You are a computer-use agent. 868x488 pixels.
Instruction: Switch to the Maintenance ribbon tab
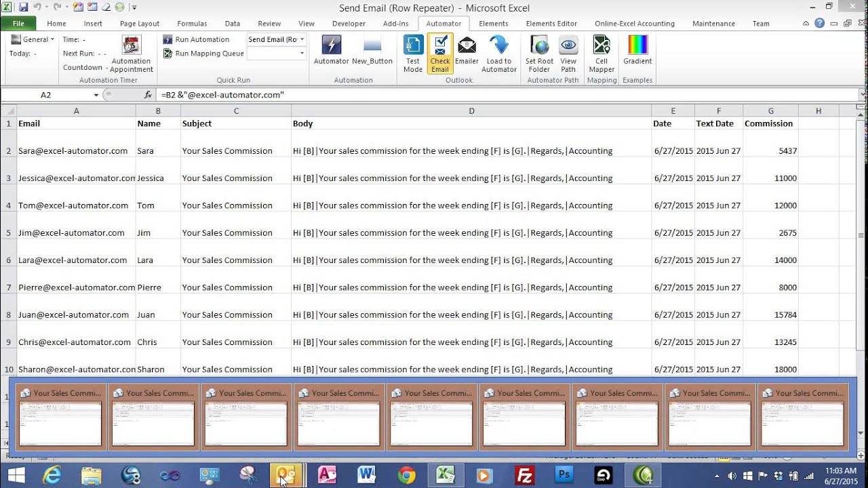[x=713, y=23]
